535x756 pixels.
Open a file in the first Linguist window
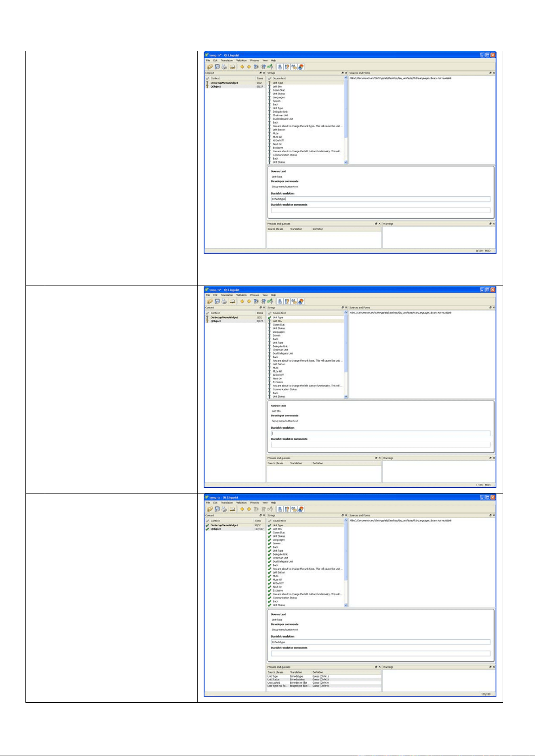[210, 67]
